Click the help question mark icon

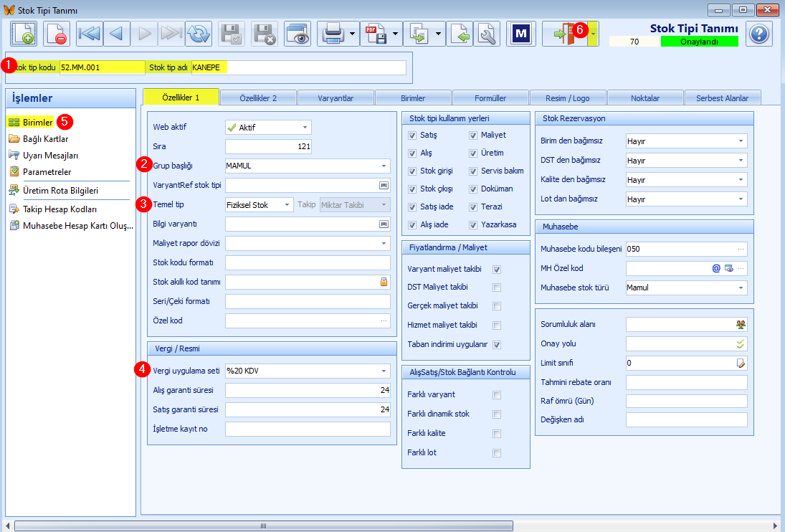pos(759,34)
